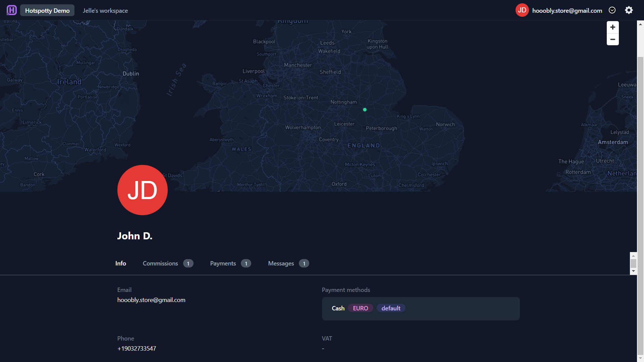Open the hooobly.store@gmail.com account menu
The width and height of the screenshot is (644, 362).
tap(567, 10)
